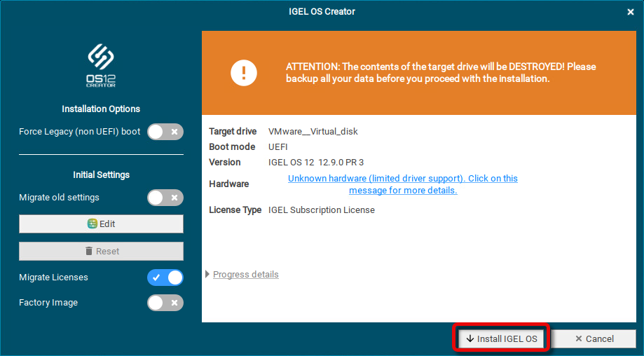The height and width of the screenshot is (356, 644).
Task: Click the Hardware label
Action: 228,184
